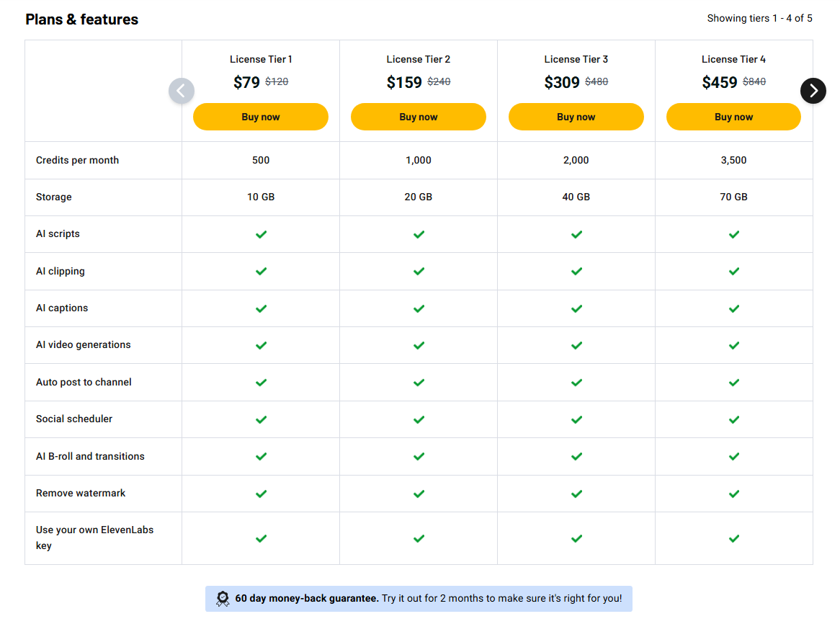The width and height of the screenshot is (840, 624).
Task: Click the AI B-roll and transitions label
Action: click(x=90, y=456)
